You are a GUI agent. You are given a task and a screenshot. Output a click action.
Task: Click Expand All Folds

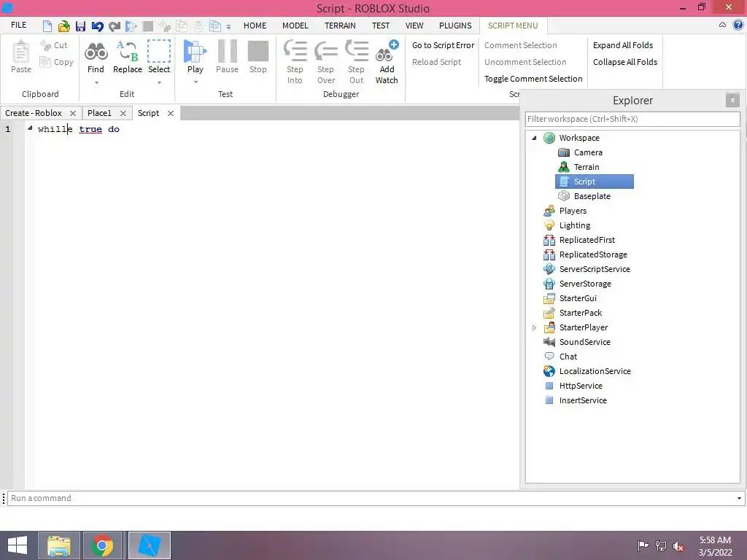pyautogui.click(x=623, y=45)
